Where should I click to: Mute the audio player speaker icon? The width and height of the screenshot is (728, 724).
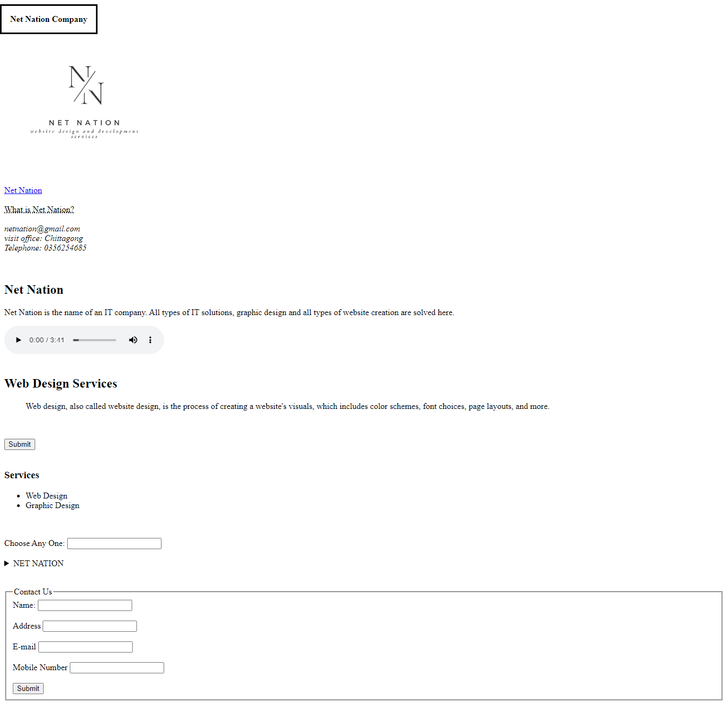click(x=133, y=340)
